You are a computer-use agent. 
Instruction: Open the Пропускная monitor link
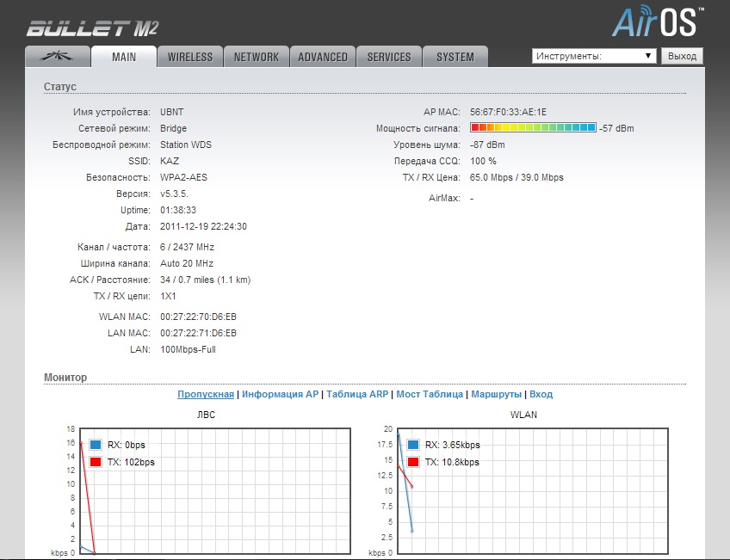pyautogui.click(x=206, y=395)
